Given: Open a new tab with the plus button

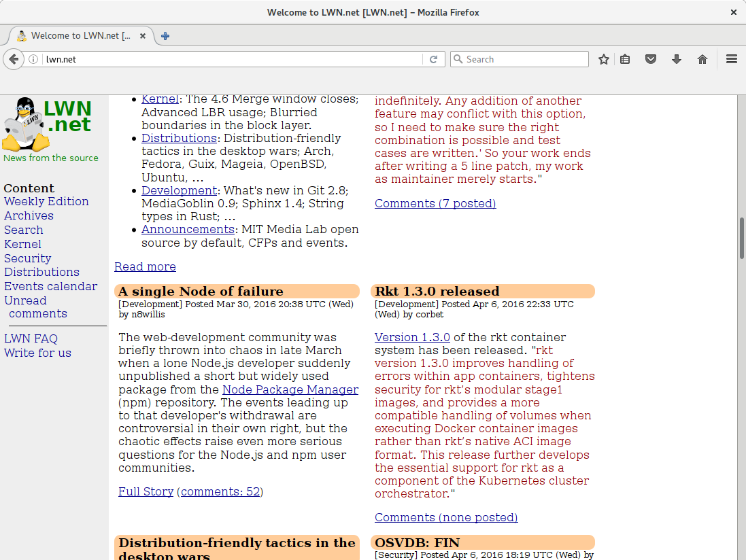Looking at the screenshot, I should [x=165, y=36].
